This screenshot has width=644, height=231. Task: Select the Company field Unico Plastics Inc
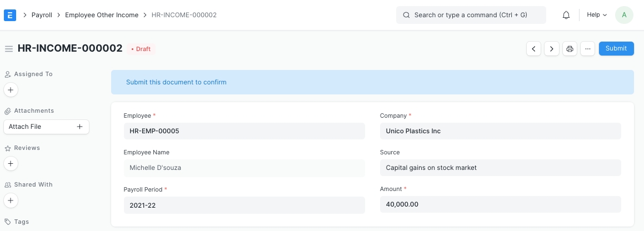(x=500, y=131)
